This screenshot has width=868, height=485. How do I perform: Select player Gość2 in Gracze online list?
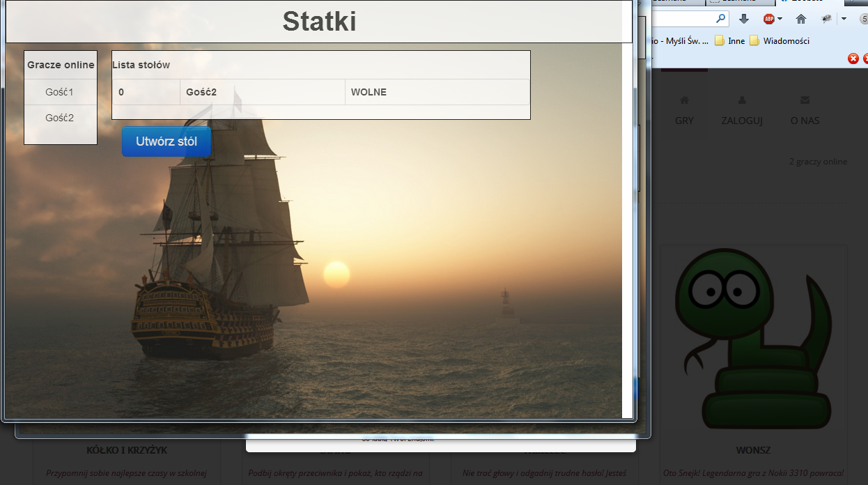pyautogui.click(x=60, y=118)
